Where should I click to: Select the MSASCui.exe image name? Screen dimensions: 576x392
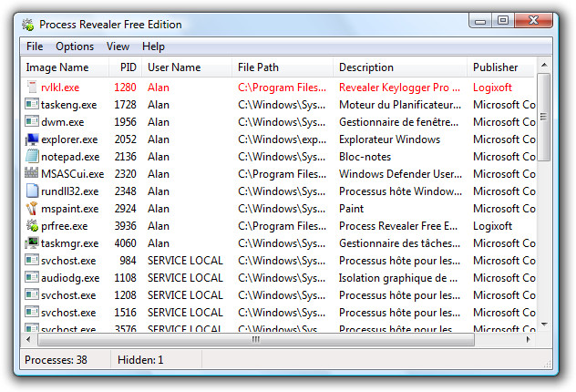(x=72, y=174)
